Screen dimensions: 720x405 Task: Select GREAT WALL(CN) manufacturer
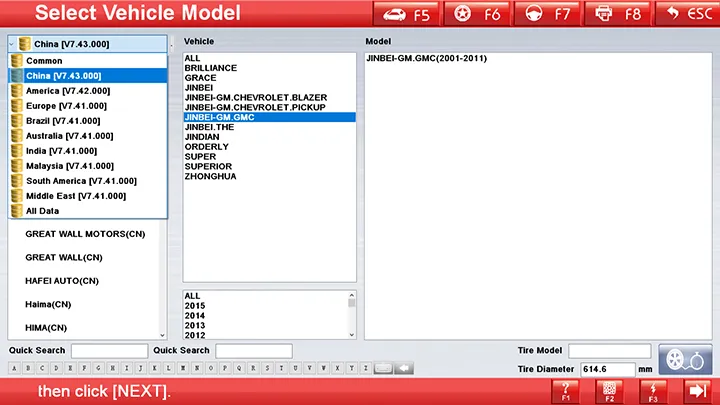pyautogui.click(x=64, y=258)
